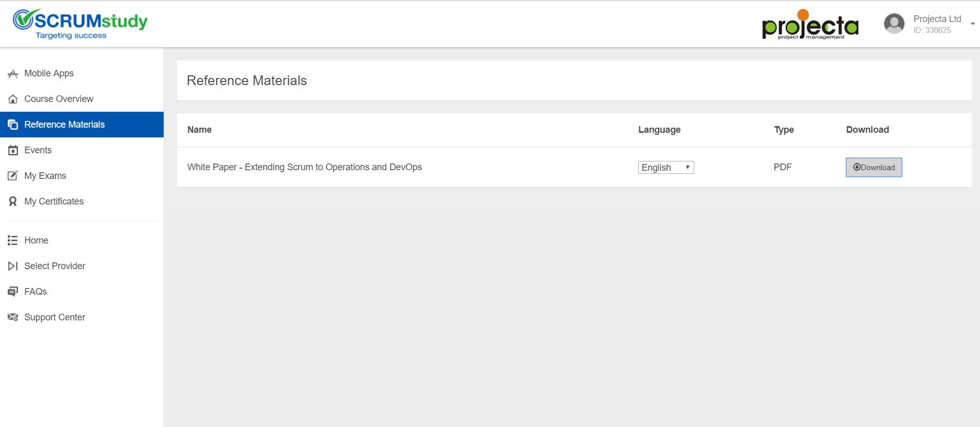Click the Projecta project management logo
980x427 pixels.
click(x=810, y=25)
